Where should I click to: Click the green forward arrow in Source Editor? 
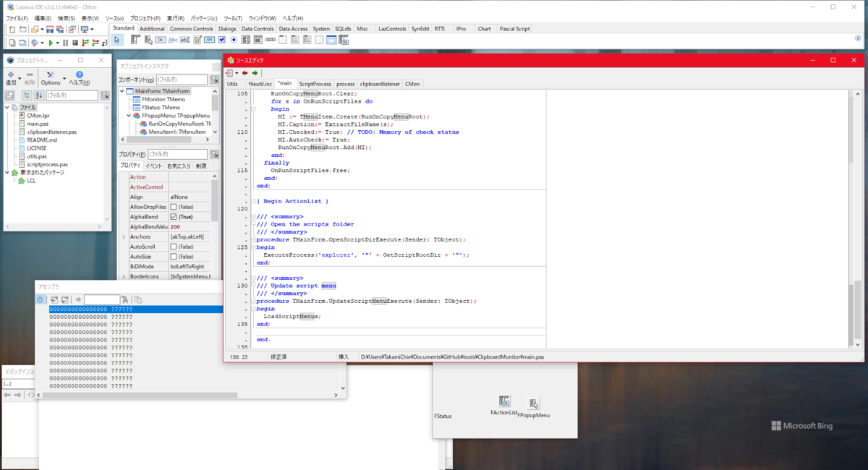[255, 72]
